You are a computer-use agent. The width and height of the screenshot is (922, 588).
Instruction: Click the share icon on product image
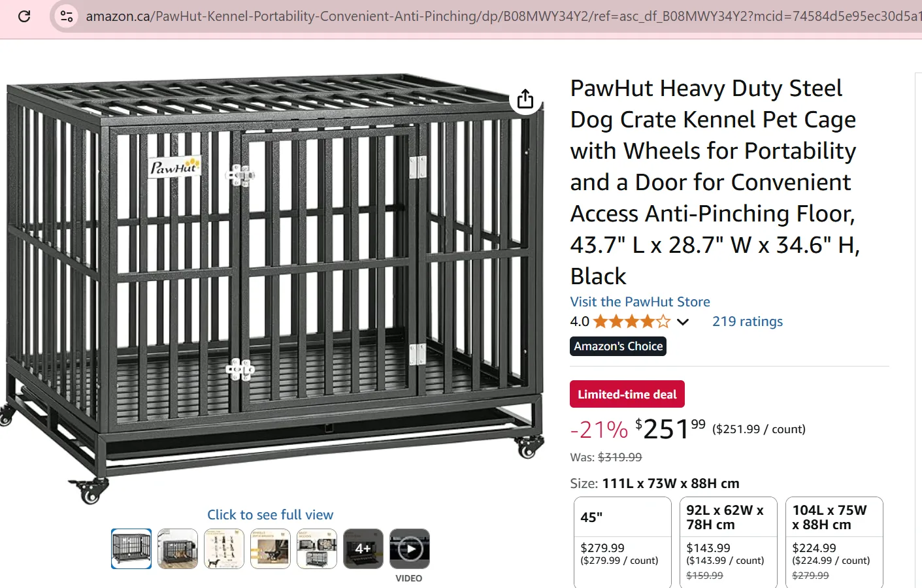click(525, 99)
